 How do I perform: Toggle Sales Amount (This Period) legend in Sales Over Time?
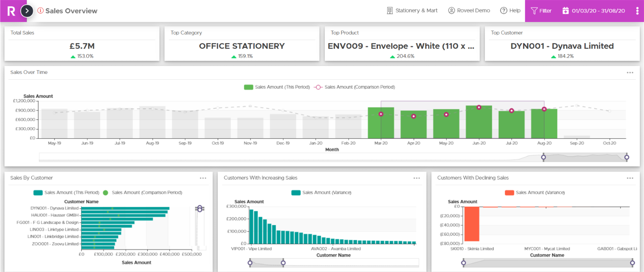[277, 87]
